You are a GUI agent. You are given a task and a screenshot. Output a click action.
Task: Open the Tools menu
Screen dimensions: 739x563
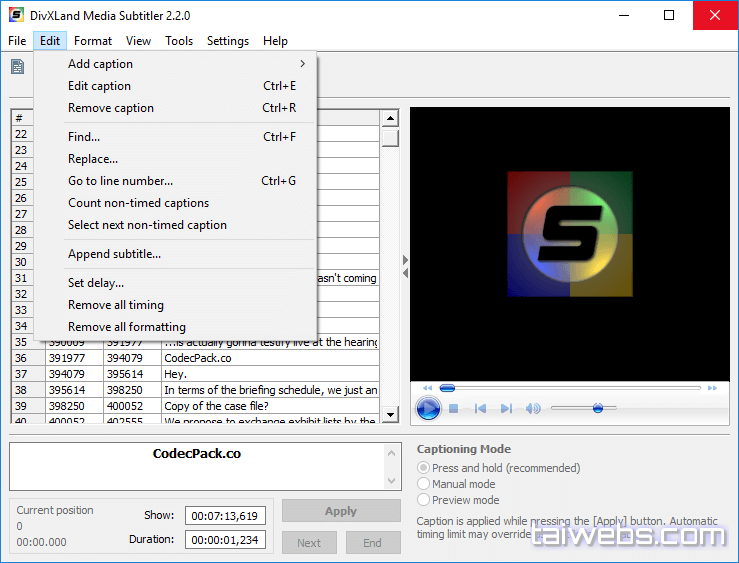pos(179,41)
